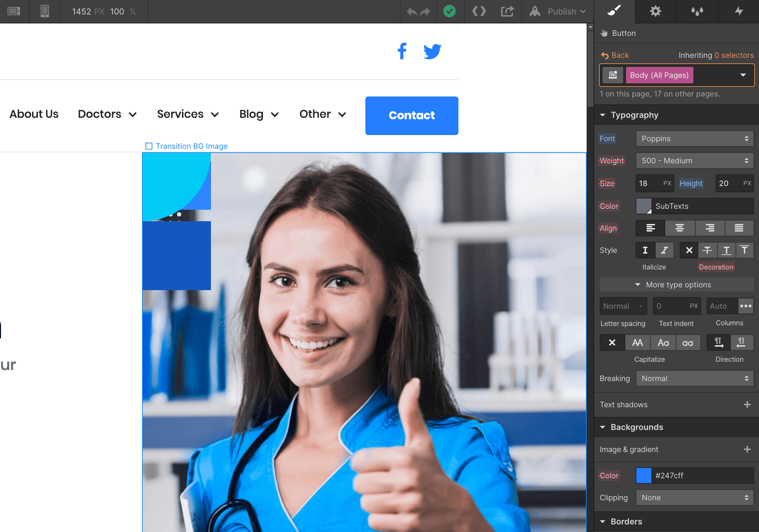Open the Publish menu
759x532 pixels.
pyautogui.click(x=561, y=11)
